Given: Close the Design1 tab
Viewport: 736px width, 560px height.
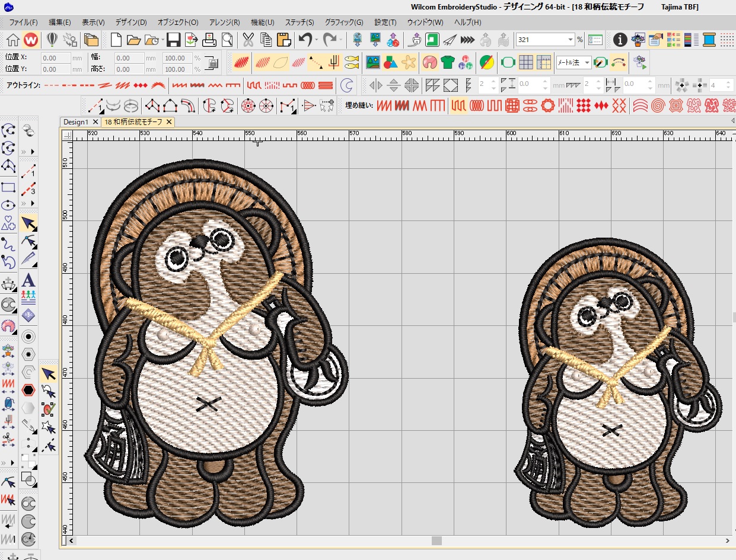Looking at the screenshot, I should (95, 122).
